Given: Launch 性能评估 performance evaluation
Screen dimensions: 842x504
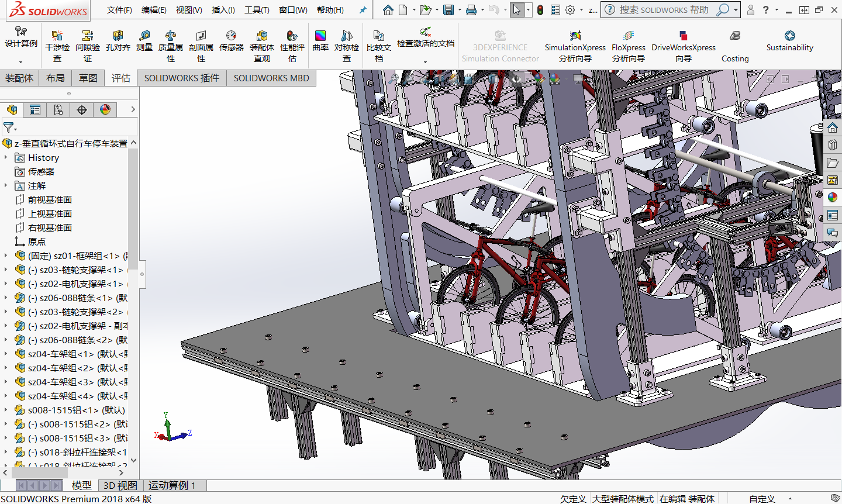Looking at the screenshot, I should coord(292,46).
